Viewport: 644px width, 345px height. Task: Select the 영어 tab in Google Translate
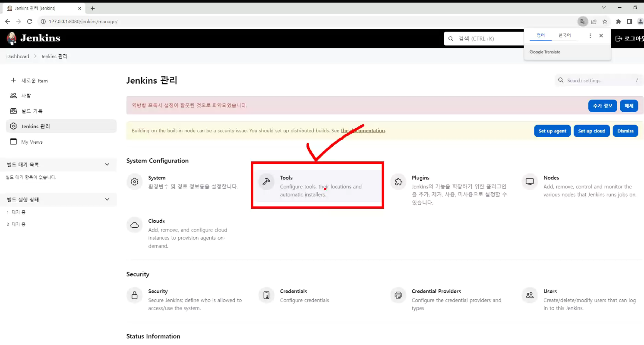pos(541,35)
